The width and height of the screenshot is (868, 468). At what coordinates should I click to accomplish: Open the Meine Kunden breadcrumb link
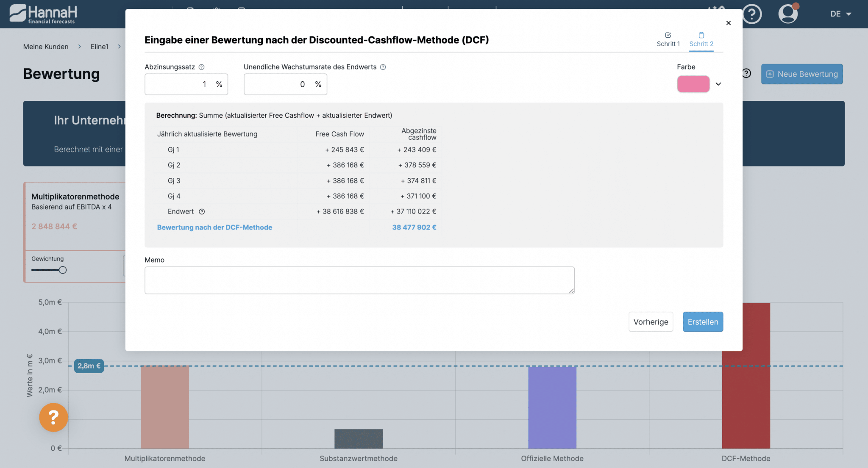tap(46, 47)
